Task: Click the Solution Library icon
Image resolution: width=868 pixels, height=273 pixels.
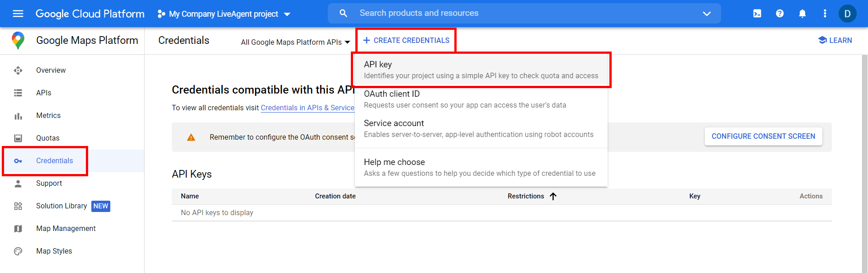Action: pos(18,206)
